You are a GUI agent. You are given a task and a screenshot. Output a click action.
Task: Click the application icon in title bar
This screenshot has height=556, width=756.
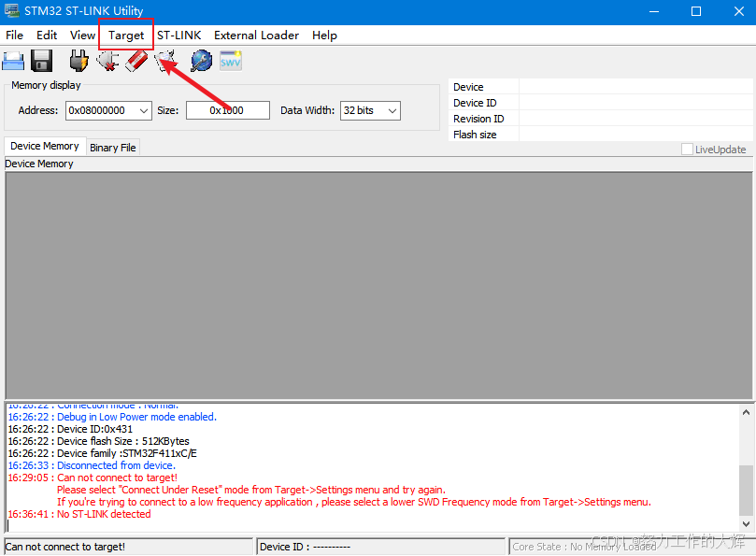coord(11,10)
